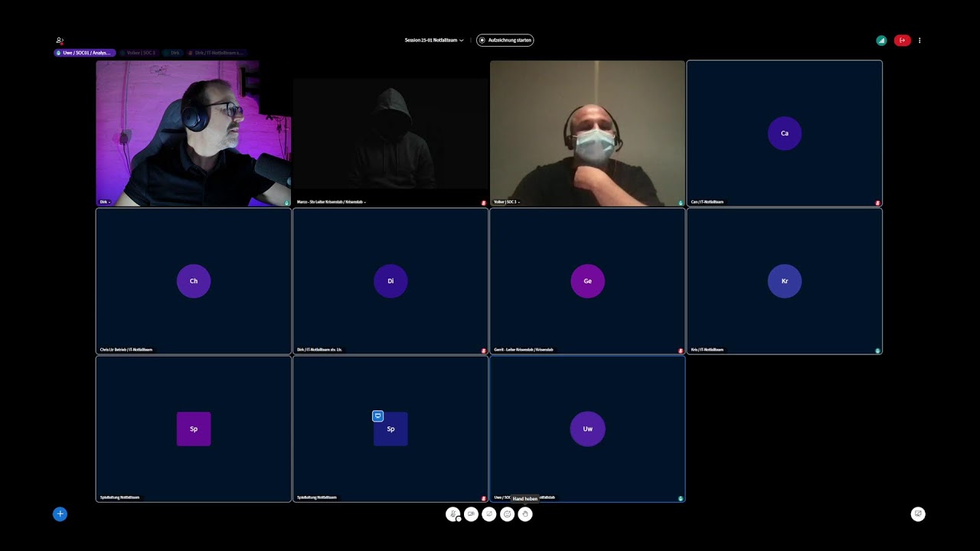The width and height of the screenshot is (980, 551).
Task: Click the Kr avatar circle
Action: pos(785,281)
